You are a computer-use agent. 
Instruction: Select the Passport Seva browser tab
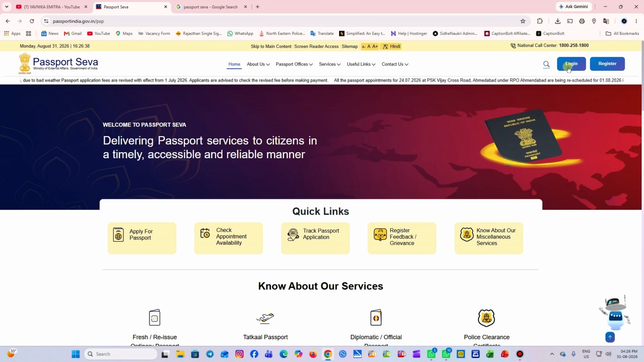(x=132, y=7)
